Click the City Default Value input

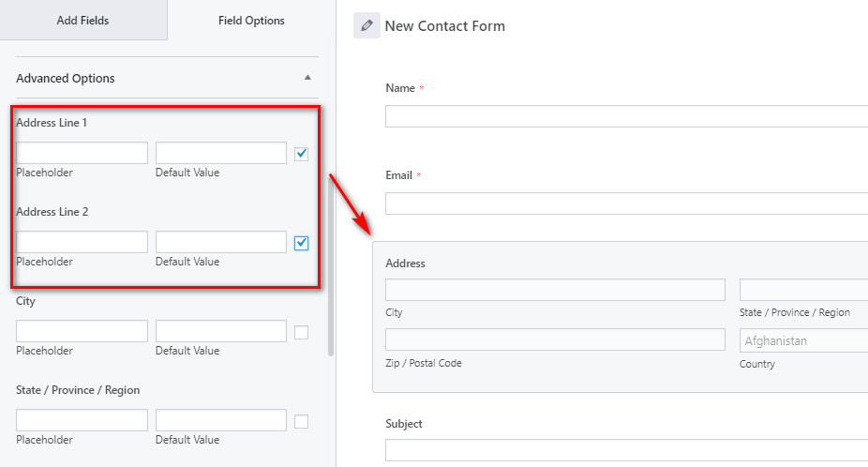[x=220, y=331]
